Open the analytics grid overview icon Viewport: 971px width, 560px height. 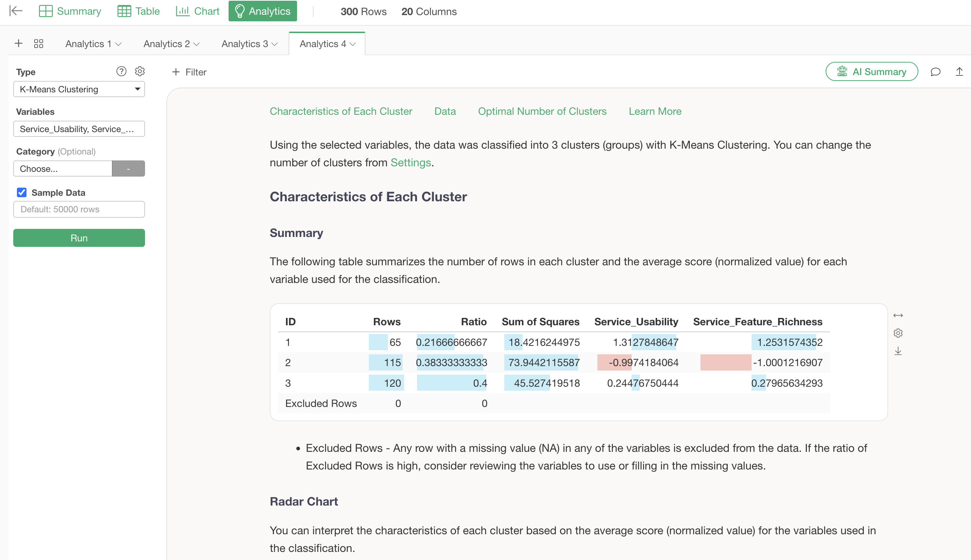pos(39,43)
